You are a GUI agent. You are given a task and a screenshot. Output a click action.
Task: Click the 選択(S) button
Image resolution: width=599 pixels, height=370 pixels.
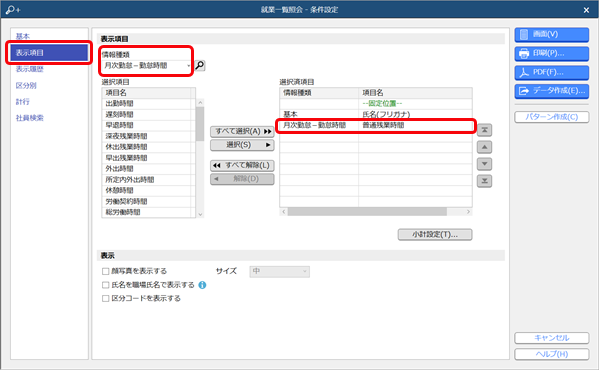coord(242,145)
